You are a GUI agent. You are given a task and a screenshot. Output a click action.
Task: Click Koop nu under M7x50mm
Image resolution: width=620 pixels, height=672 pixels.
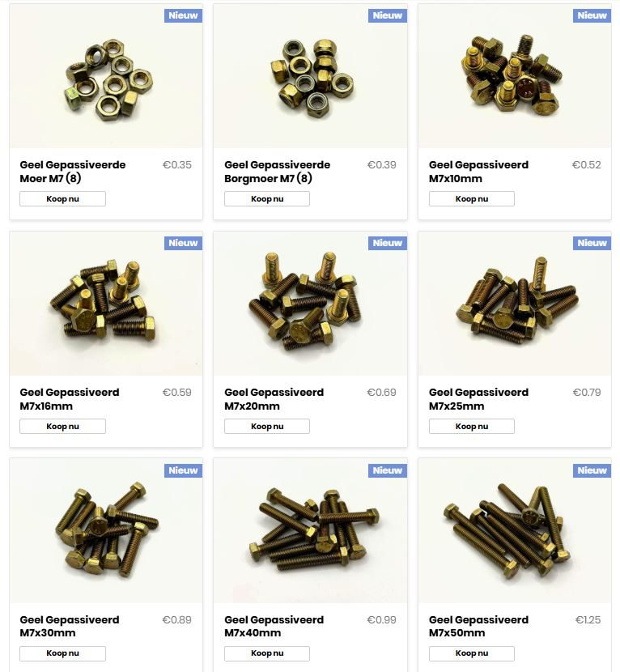tap(472, 653)
